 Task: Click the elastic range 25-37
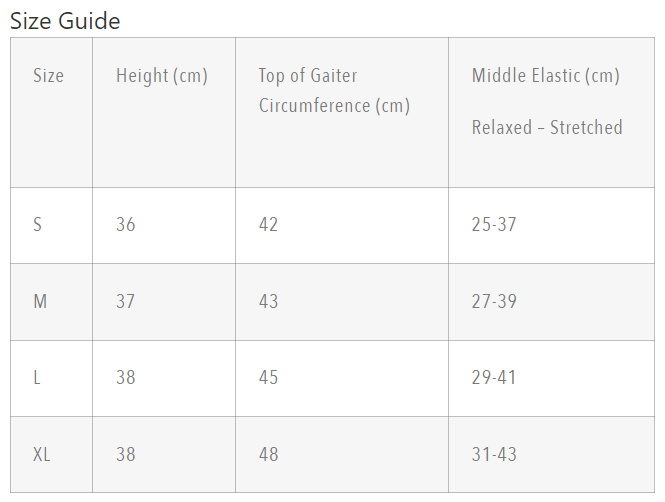tap(494, 224)
